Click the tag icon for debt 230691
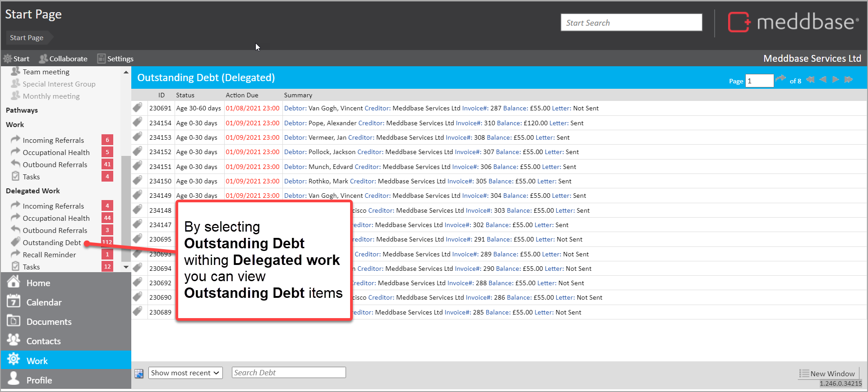The height and width of the screenshot is (392, 868). click(x=138, y=108)
